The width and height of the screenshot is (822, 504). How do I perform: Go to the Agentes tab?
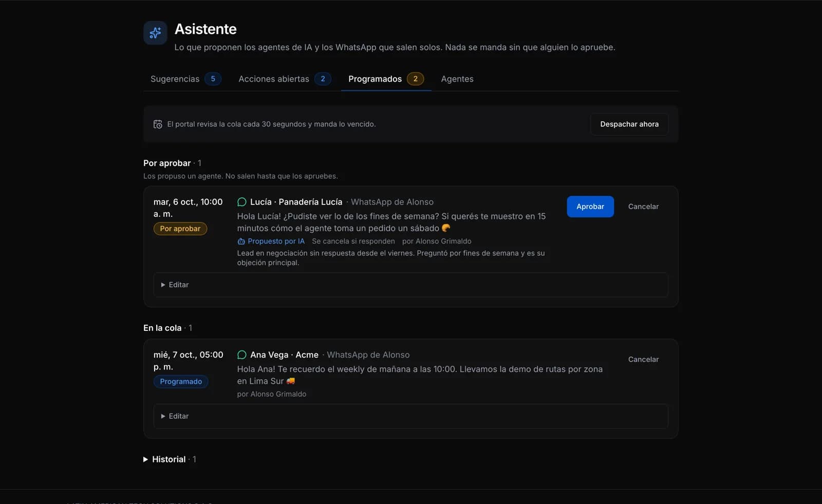[457, 79]
